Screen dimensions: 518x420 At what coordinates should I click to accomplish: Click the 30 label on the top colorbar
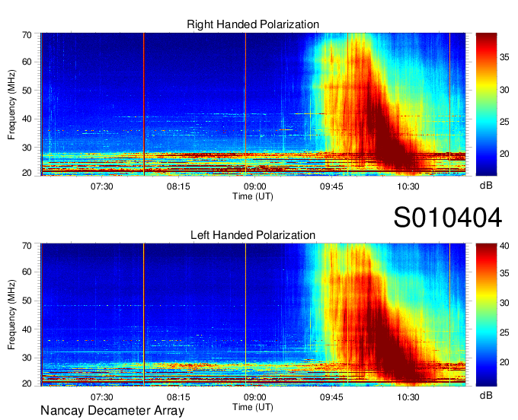[504, 90]
